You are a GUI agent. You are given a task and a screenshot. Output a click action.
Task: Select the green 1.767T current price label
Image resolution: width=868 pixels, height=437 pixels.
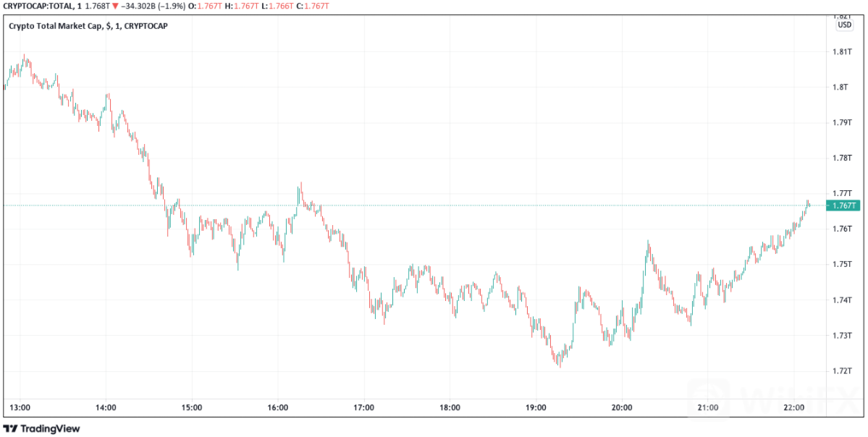(x=843, y=205)
